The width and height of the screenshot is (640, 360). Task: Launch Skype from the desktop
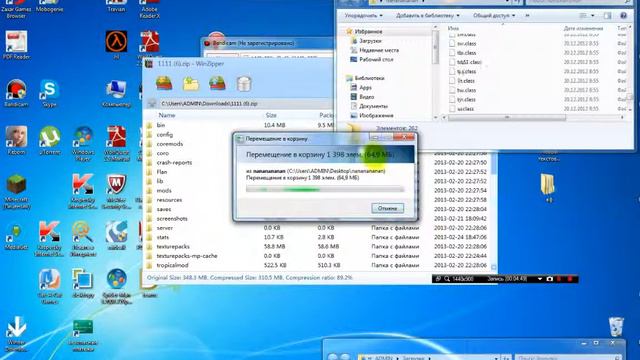pos(49,93)
